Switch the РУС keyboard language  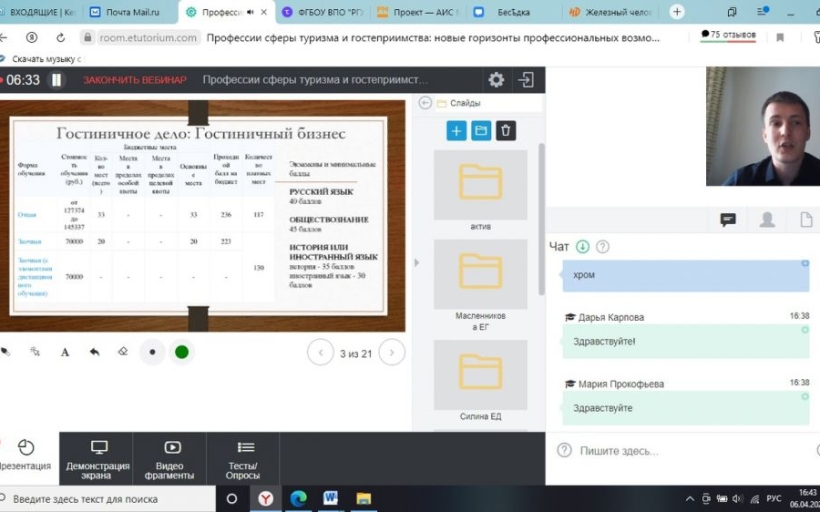[773, 498]
